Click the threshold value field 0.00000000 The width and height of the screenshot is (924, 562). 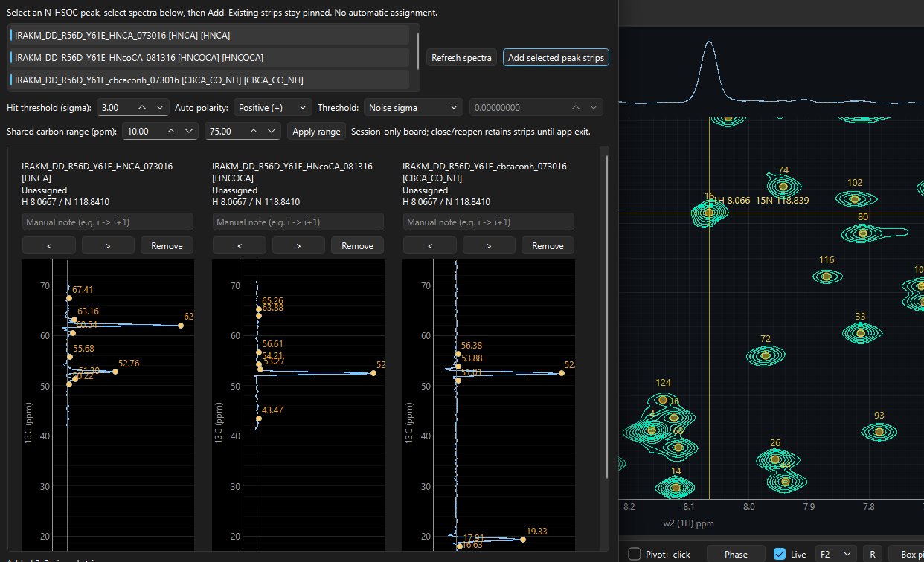pos(521,108)
